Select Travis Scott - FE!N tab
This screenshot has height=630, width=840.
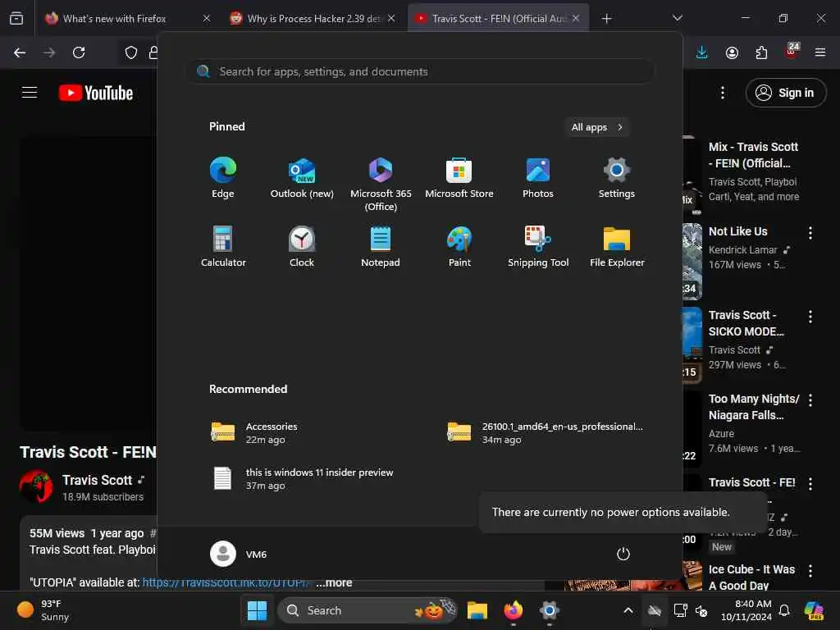pyautogui.click(x=498, y=19)
